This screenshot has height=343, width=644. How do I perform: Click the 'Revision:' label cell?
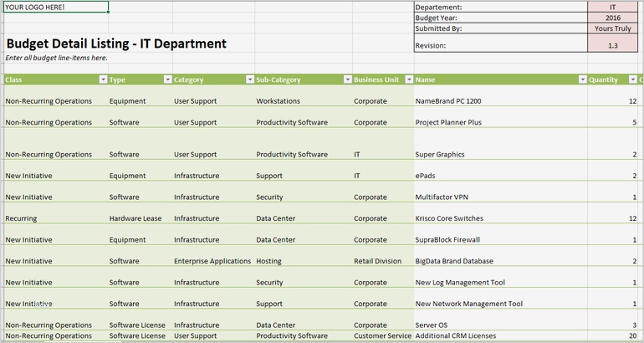(x=501, y=44)
